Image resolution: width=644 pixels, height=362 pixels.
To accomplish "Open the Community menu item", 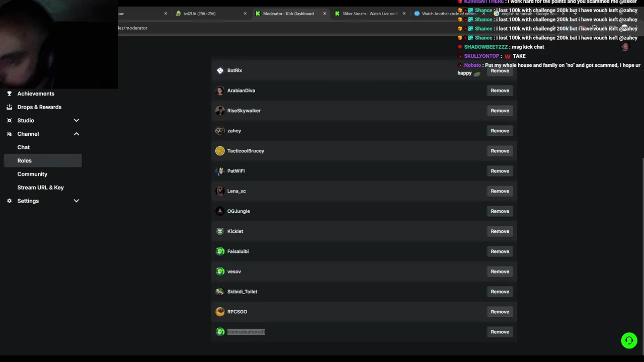I will [32, 174].
